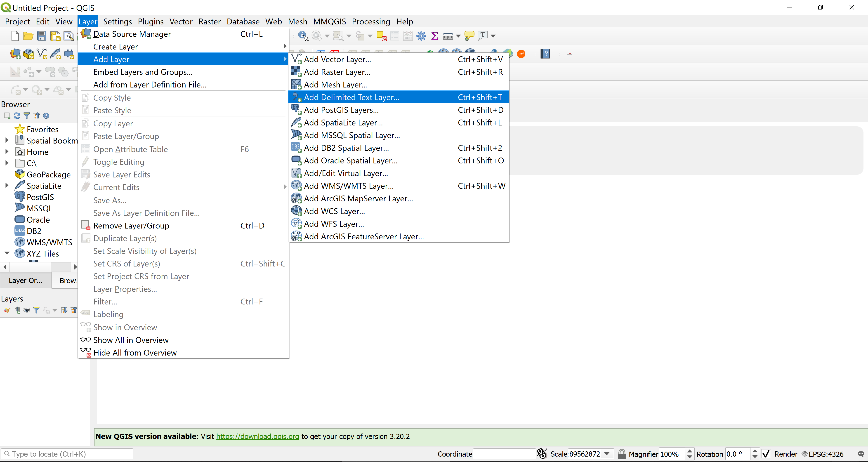
Task: Click the help question mark toolbar icon
Action: [x=545, y=54]
